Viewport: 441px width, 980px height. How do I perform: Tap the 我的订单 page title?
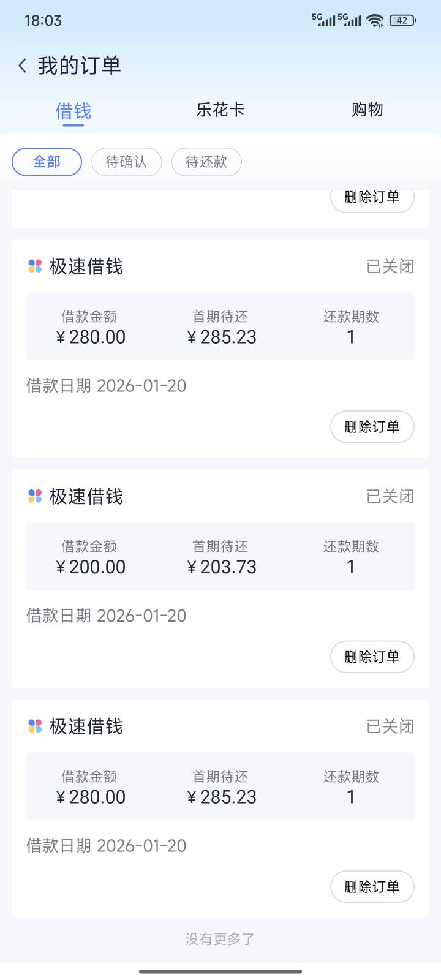(80, 66)
